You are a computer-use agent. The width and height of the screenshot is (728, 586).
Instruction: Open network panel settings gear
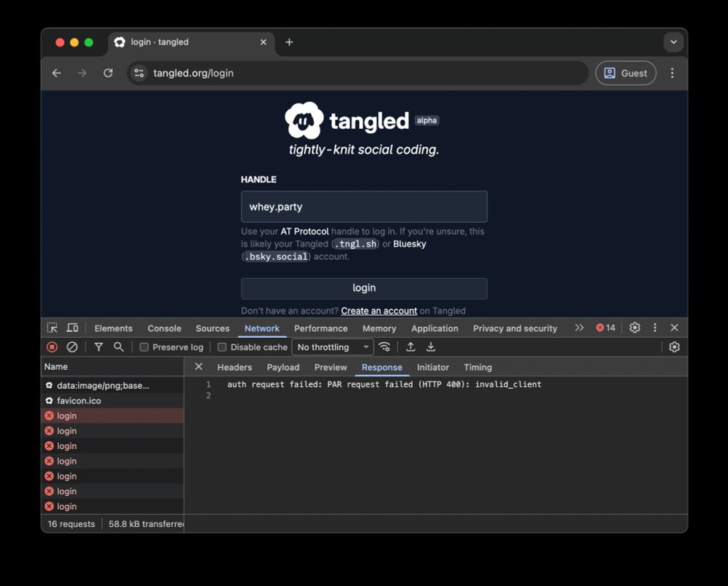pos(674,347)
